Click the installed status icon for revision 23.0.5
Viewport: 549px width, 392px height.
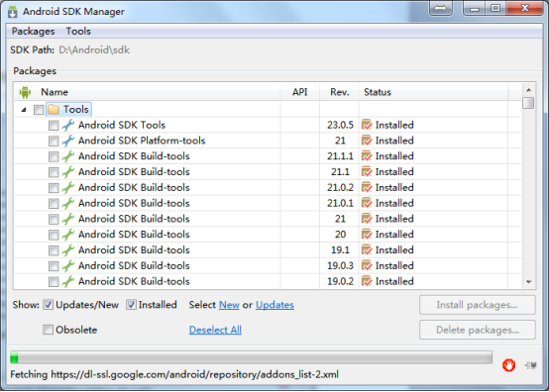click(x=367, y=125)
